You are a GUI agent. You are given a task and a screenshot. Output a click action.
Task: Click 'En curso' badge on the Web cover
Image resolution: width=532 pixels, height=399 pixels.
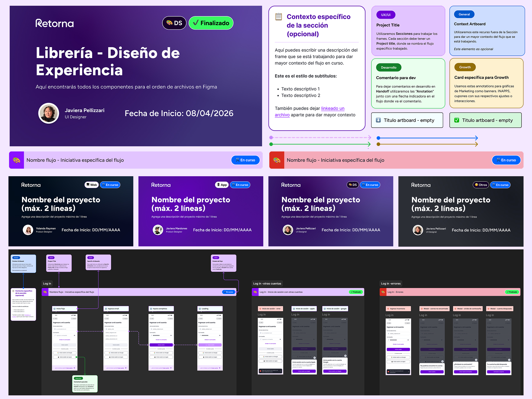click(x=110, y=185)
